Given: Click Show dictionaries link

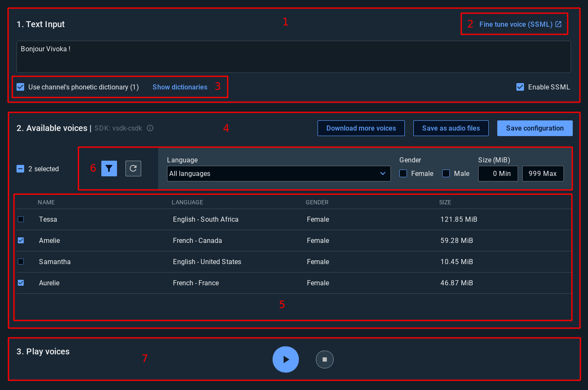Looking at the screenshot, I should (x=180, y=87).
